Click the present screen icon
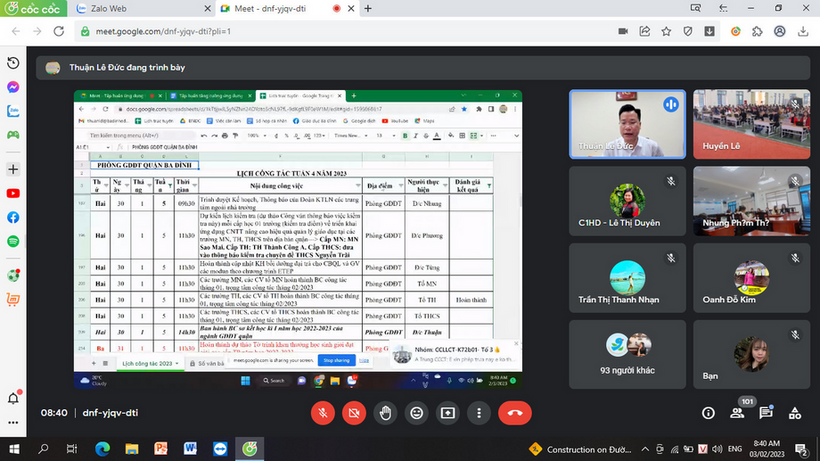This screenshot has height=461, width=820. [x=447, y=412]
